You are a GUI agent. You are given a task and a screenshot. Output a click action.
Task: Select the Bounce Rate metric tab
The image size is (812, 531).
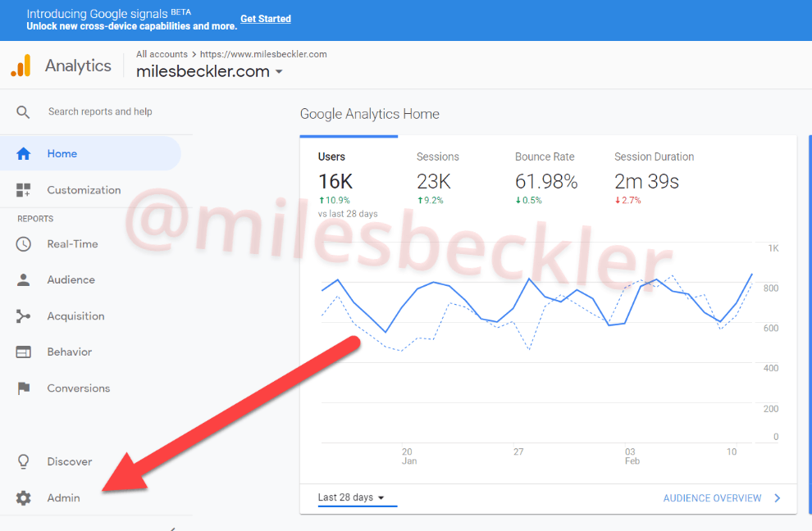545,179
